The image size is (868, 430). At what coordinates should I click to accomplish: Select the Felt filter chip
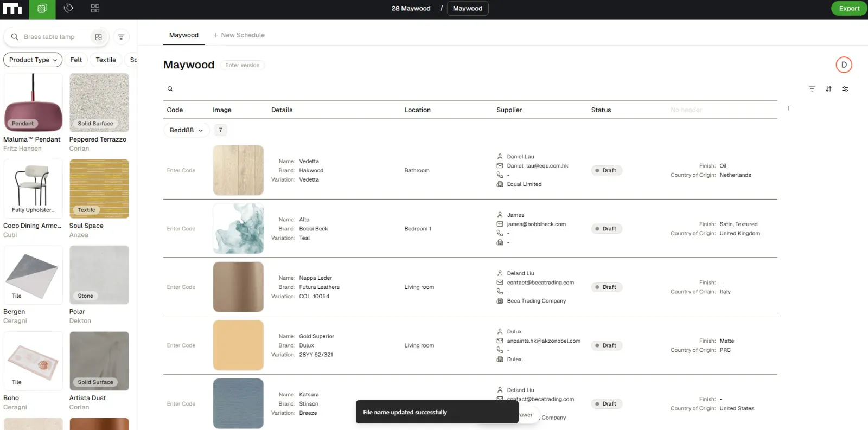pos(76,60)
